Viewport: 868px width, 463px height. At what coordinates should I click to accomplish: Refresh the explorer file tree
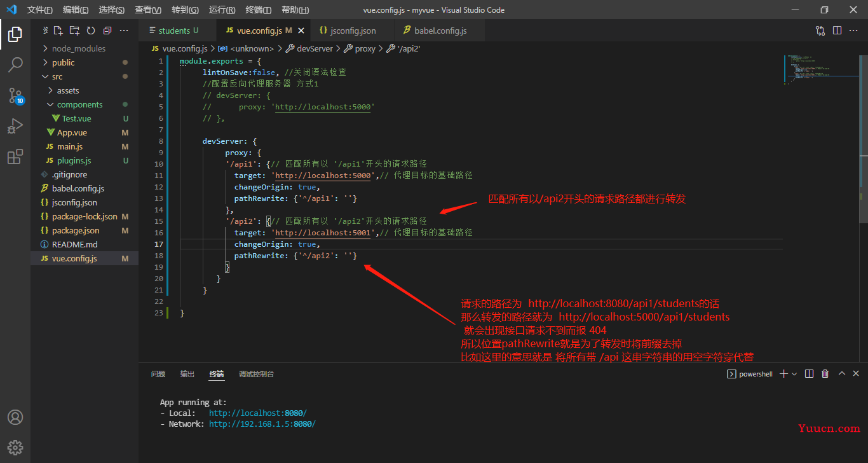pos(91,31)
